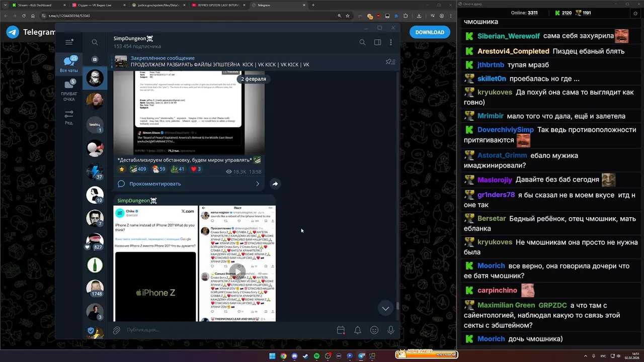Open chat with 827 unread badge
This screenshot has height=362, width=644.
(x=95, y=241)
